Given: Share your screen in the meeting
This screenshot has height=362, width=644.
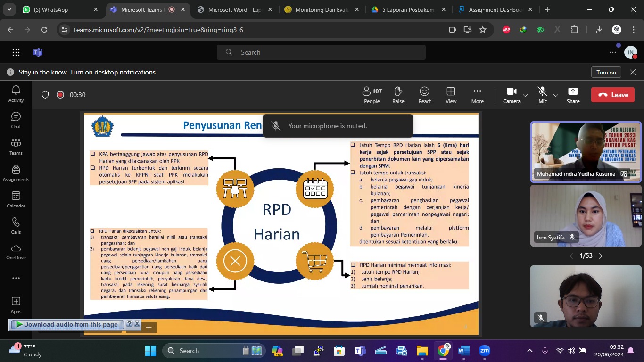Looking at the screenshot, I should 573,95.
